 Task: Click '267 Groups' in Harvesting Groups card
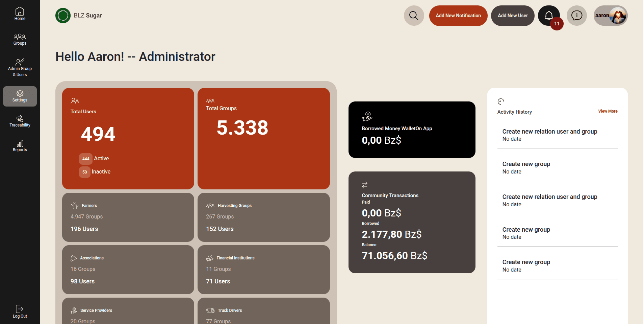tap(220, 217)
